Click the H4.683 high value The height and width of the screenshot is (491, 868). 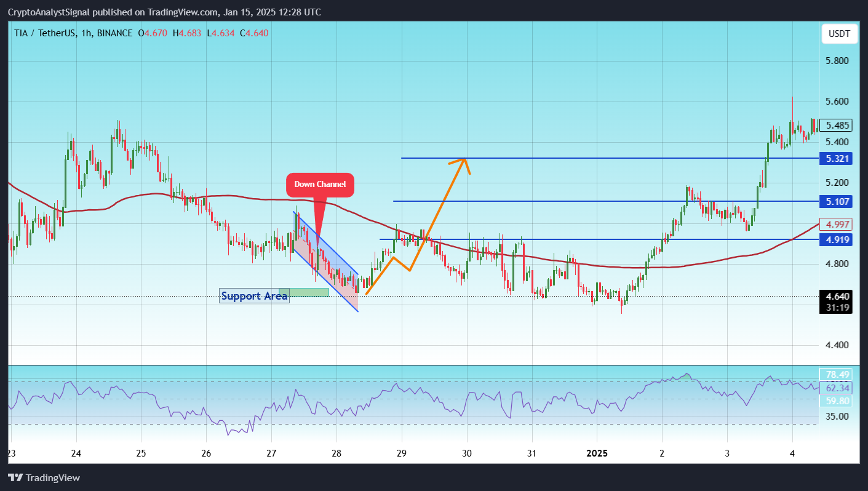[x=186, y=33]
